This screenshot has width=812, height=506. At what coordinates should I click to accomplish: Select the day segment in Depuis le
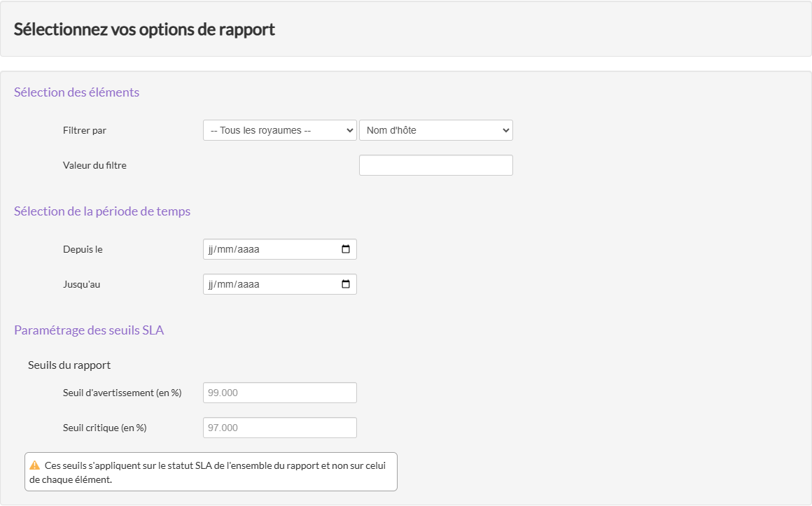(x=211, y=249)
